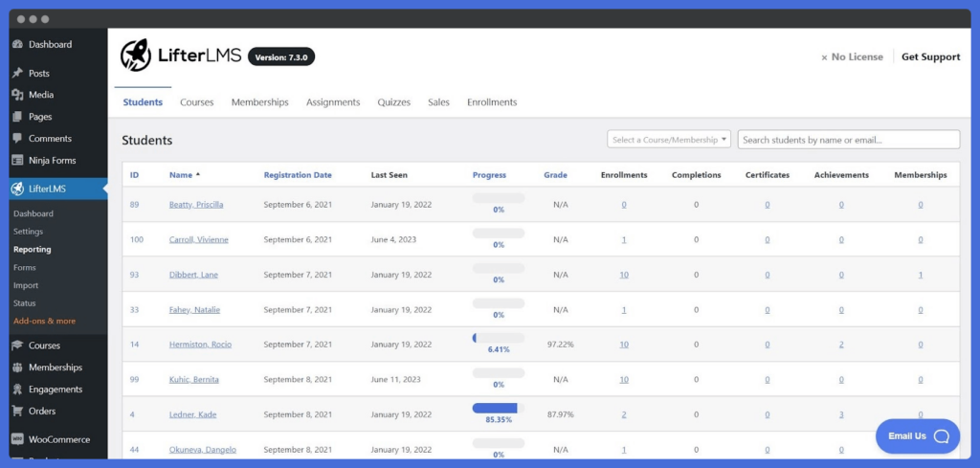The image size is (980, 468).
Task: Open Ninja Forms sidebar icon
Action: pos(17,161)
